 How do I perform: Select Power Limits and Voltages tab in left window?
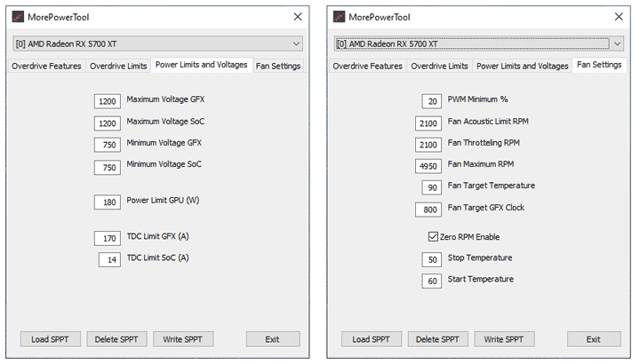(x=202, y=65)
